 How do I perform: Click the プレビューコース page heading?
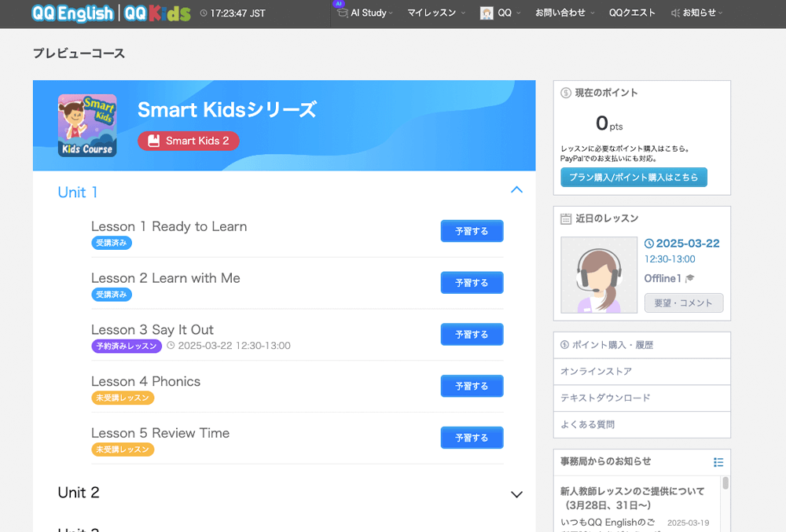(x=79, y=53)
